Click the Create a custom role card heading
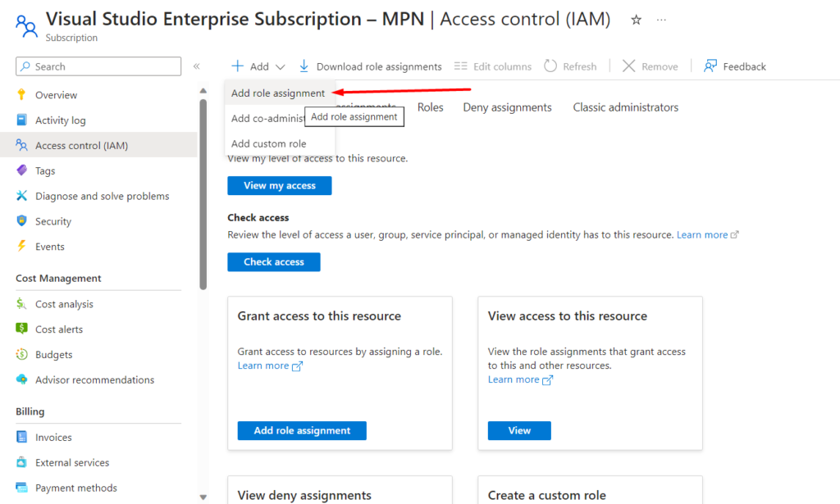The height and width of the screenshot is (504, 840). tap(546, 496)
